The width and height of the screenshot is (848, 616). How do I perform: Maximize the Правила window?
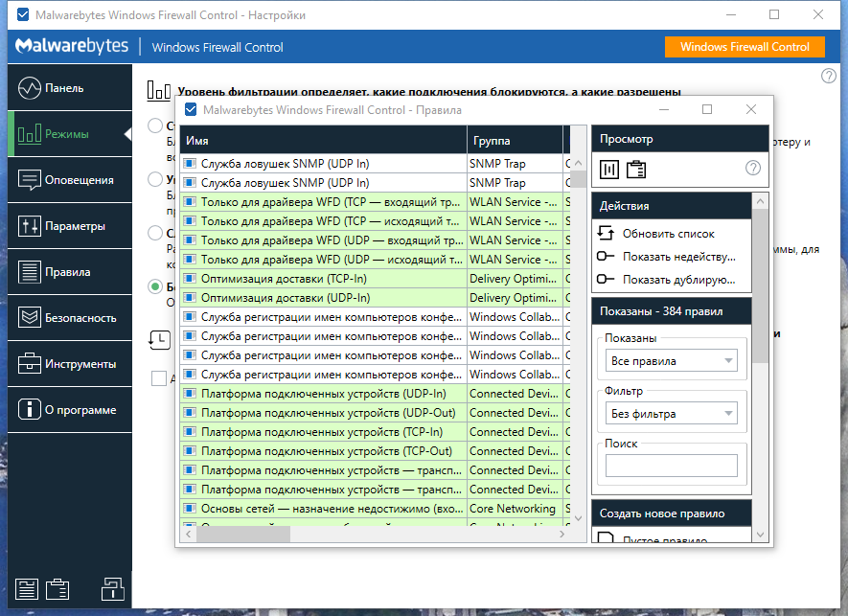707,109
